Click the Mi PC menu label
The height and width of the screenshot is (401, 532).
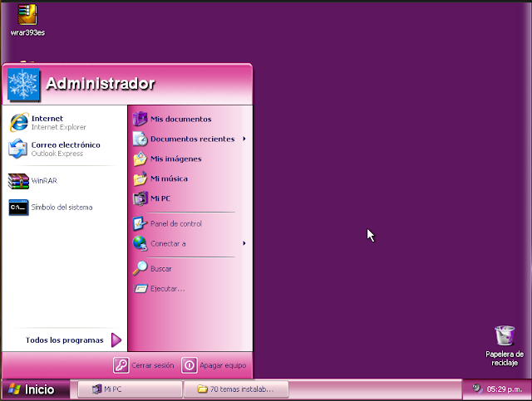(x=160, y=198)
